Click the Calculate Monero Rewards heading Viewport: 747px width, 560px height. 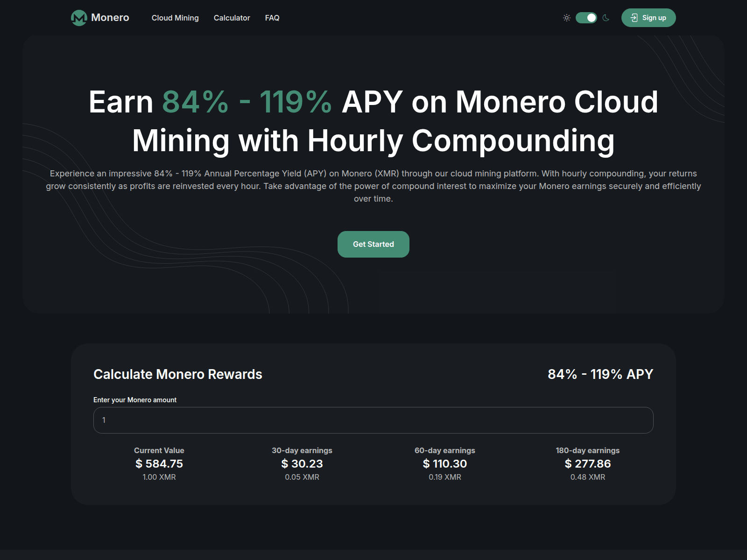point(178,374)
